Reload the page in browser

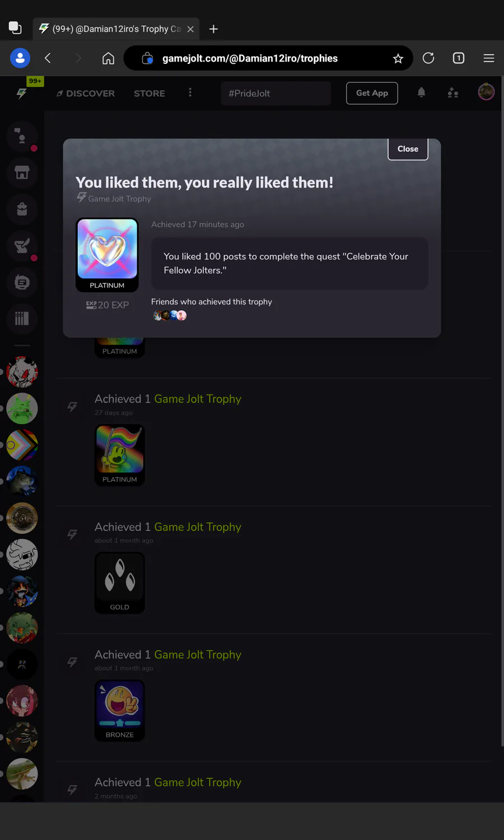point(428,58)
